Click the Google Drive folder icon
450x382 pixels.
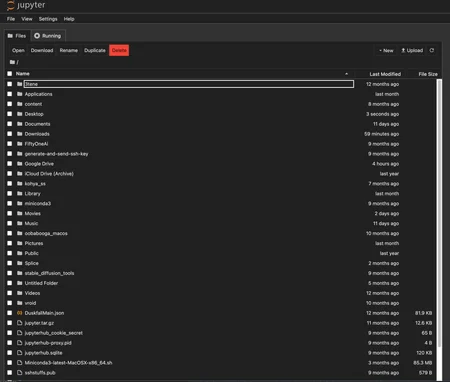point(20,164)
